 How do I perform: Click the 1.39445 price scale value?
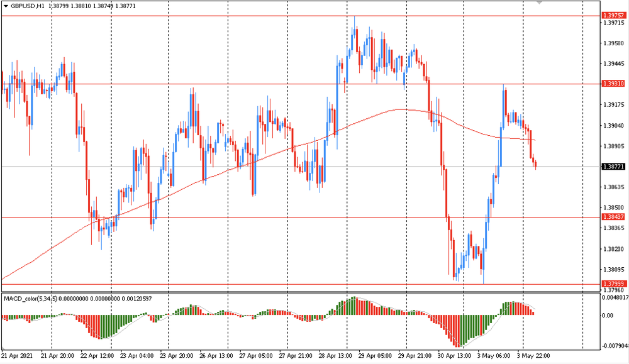point(614,63)
